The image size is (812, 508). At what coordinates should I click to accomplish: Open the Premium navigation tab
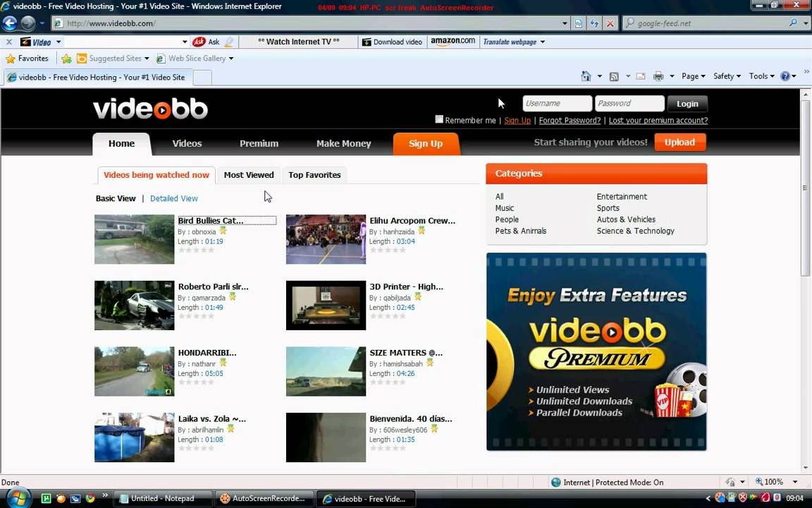pos(259,144)
